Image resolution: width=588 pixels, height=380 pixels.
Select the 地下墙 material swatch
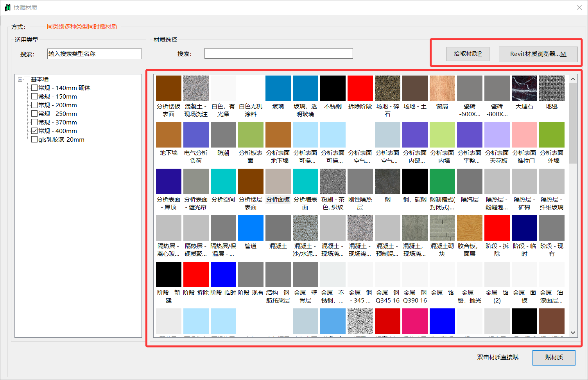click(169, 135)
